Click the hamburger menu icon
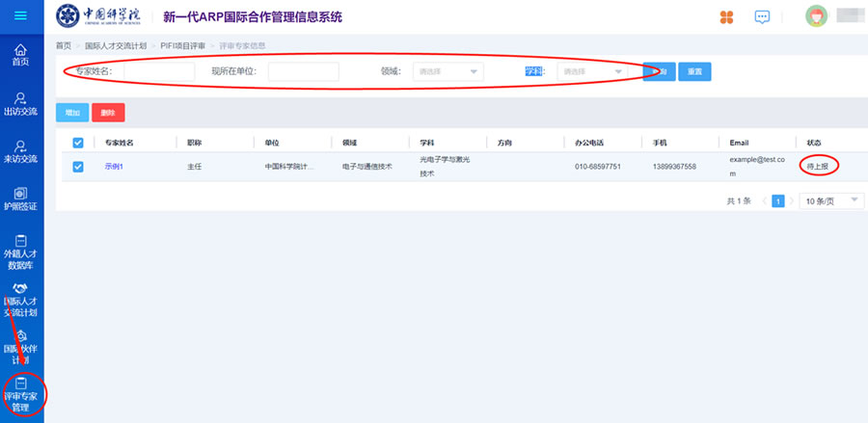The height and width of the screenshot is (423, 868). point(21,16)
